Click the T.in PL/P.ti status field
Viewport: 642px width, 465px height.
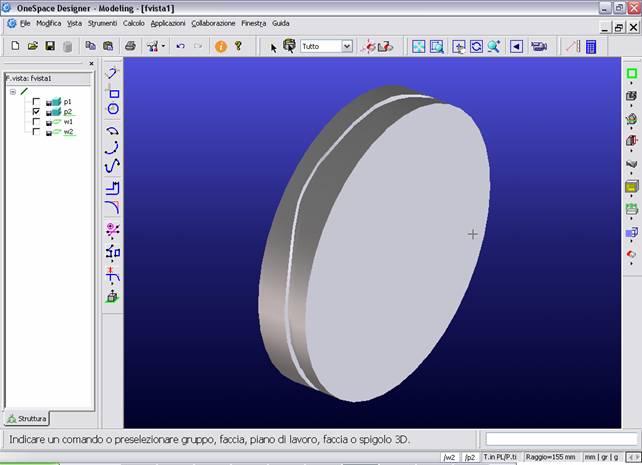500,457
